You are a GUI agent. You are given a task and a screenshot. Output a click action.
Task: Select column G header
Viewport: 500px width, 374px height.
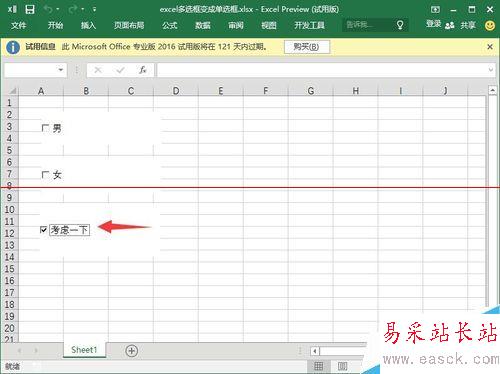click(311, 91)
